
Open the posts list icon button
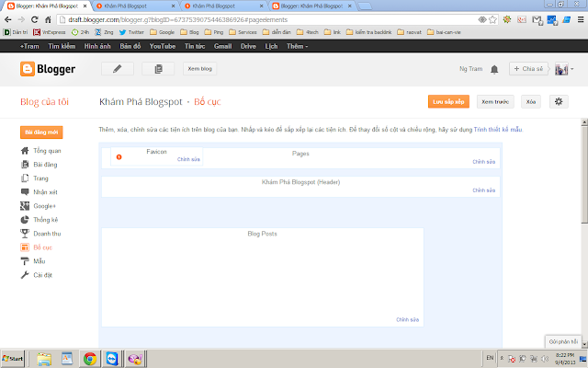click(158, 69)
